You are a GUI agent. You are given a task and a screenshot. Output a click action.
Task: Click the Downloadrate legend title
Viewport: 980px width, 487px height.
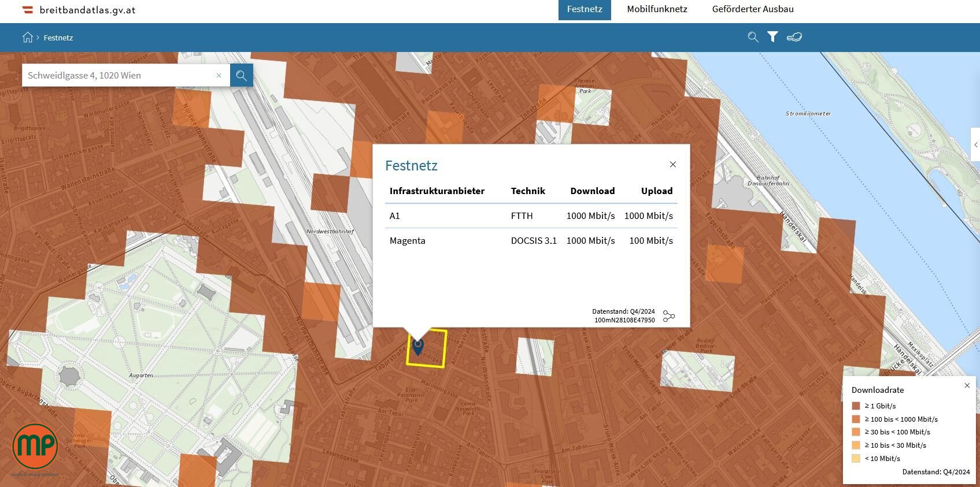click(878, 390)
